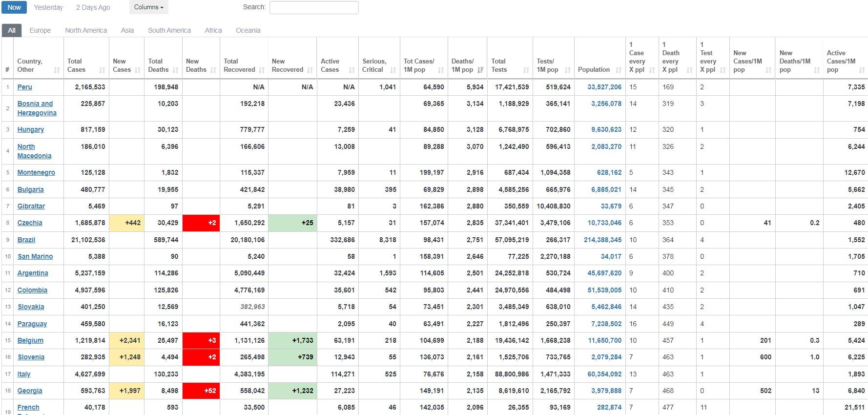
Task: Open the Bulgaria country link
Action: pyautogui.click(x=30, y=189)
